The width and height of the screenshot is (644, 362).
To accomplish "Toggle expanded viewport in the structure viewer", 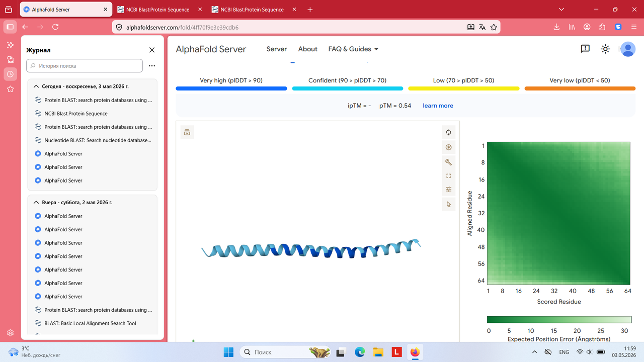I will click(x=448, y=176).
